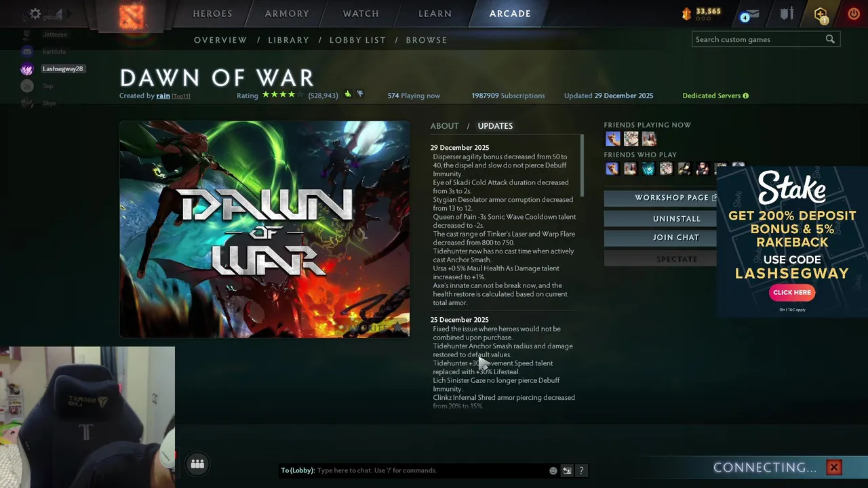Screen dimensions: 868x488
Task: Click the star rating display
Action: coord(283,95)
